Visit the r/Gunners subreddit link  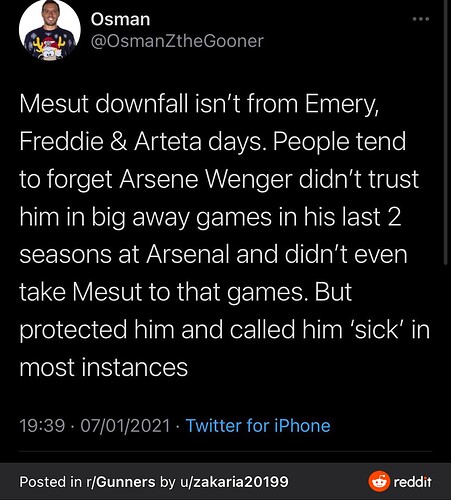tap(120, 482)
